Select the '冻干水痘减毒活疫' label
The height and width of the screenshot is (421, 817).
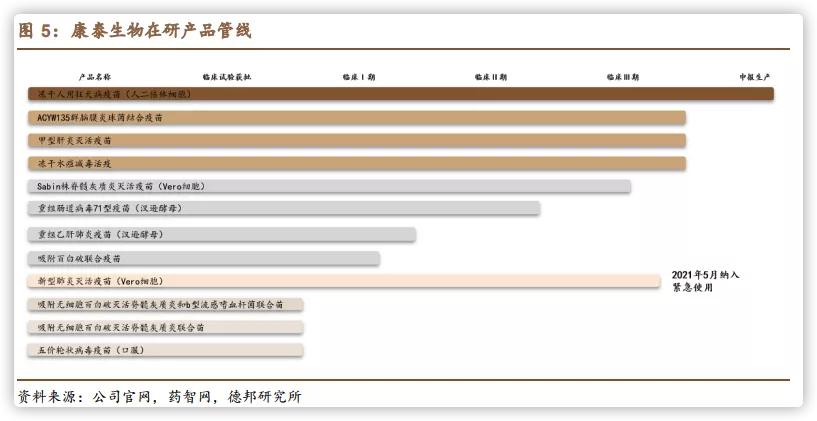point(75,164)
